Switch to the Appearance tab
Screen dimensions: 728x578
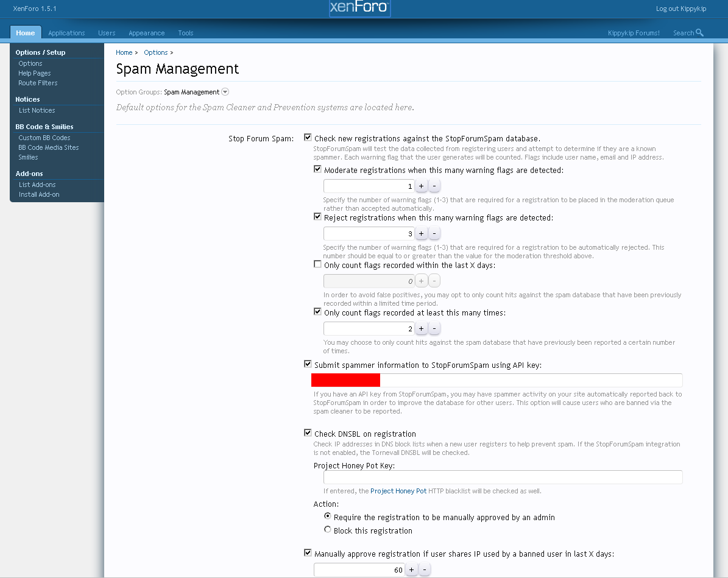tap(146, 33)
